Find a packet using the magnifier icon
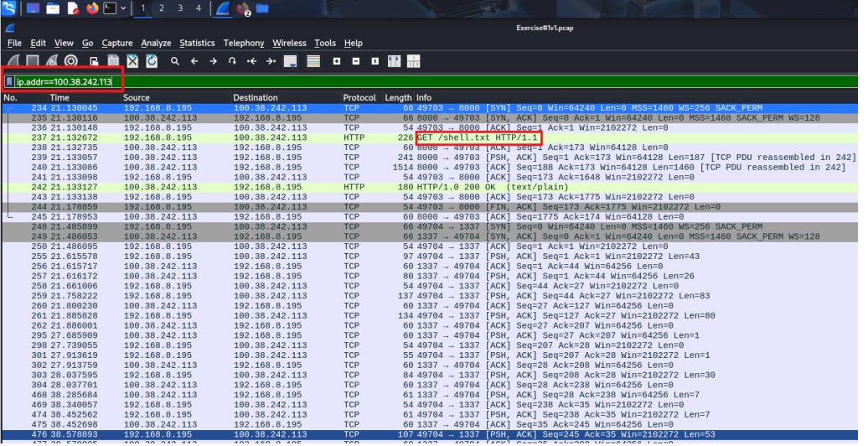Image resolution: width=868 pixels, height=446 pixels. 175,61
